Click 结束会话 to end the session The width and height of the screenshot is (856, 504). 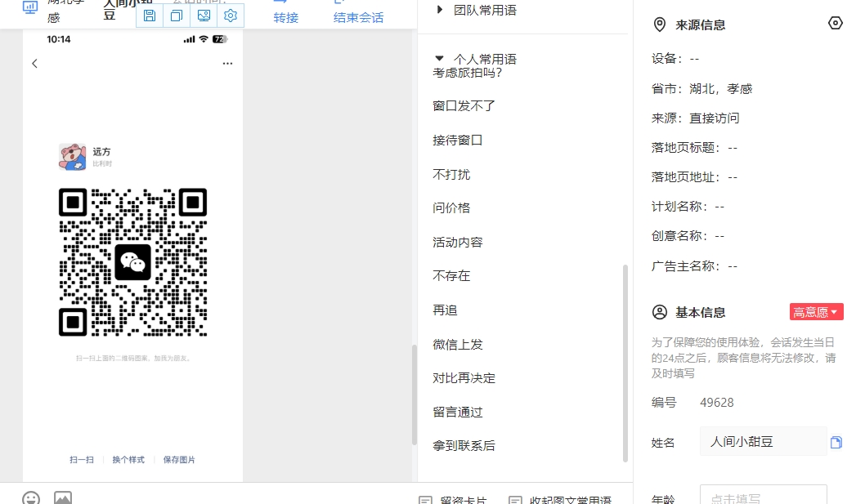(x=358, y=17)
